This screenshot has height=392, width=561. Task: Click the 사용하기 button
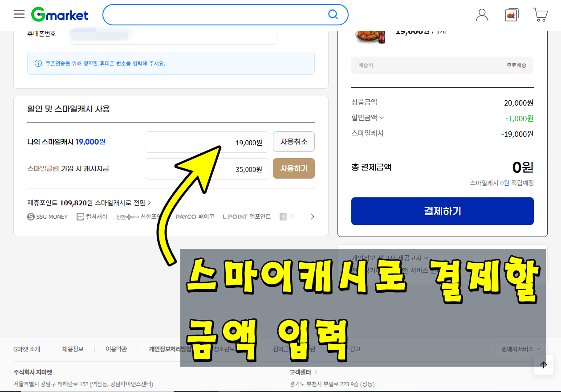pyautogui.click(x=294, y=168)
